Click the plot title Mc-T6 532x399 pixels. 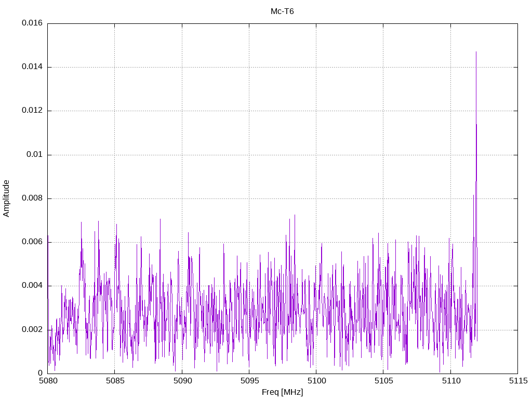(x=282, y=11)
